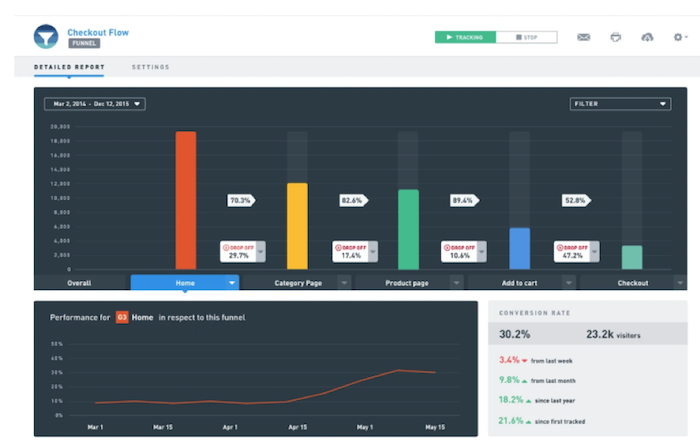Click the printer icon

pos(616,37)
